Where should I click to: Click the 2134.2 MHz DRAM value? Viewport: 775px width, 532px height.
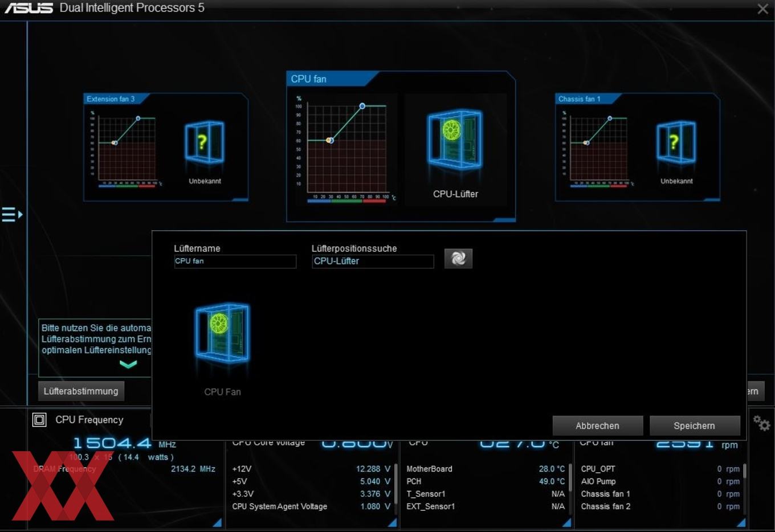pos(193,469)
